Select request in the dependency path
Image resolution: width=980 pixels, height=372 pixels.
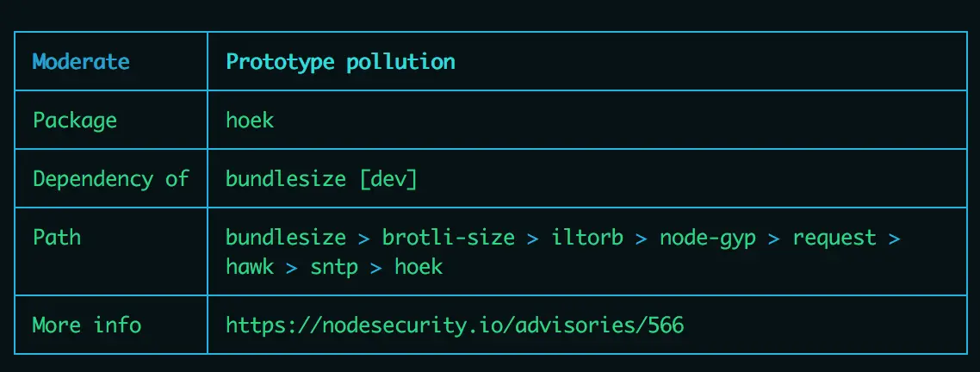[x=835, y=239]
